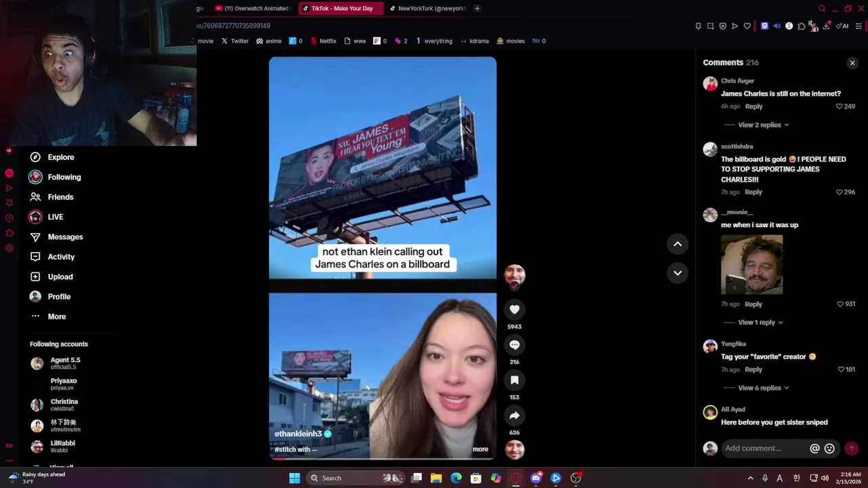
Task: Reply to Yungfika's comment
Action: tap(753, 369)
